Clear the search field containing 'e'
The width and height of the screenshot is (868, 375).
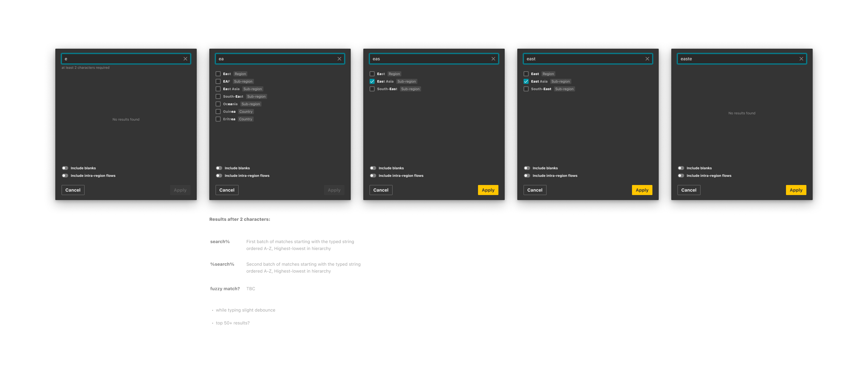coord(185,59)
